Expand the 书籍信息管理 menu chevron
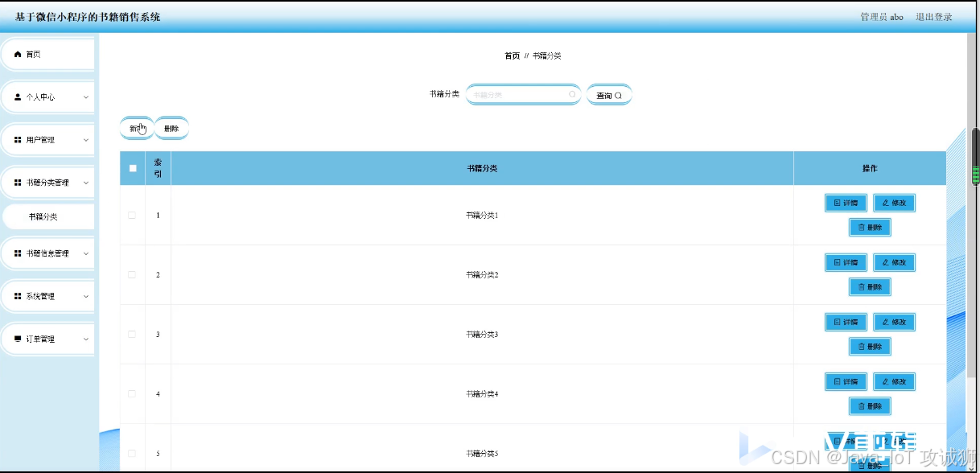Image resolution: width=980 pixels, height=473 pixels. (86, 253)
